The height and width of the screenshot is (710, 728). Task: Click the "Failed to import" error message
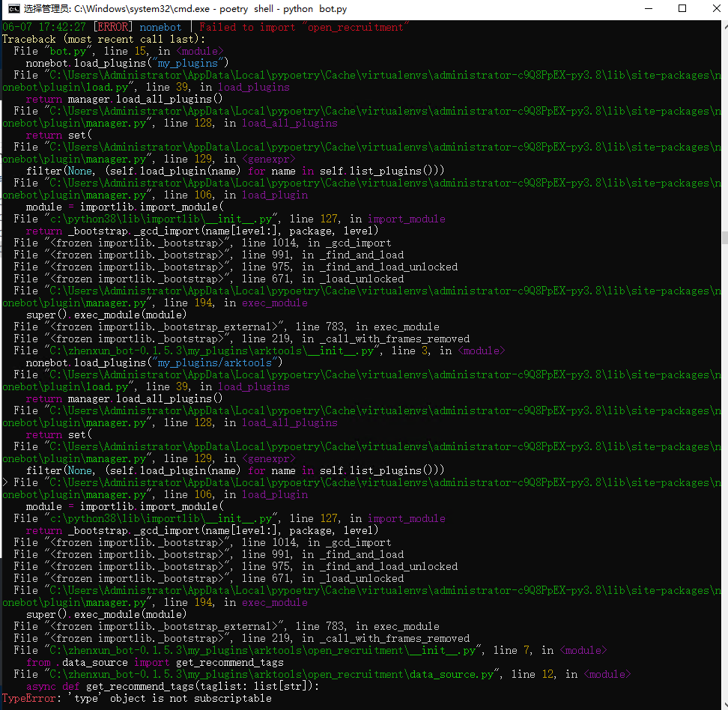point(304,28)
